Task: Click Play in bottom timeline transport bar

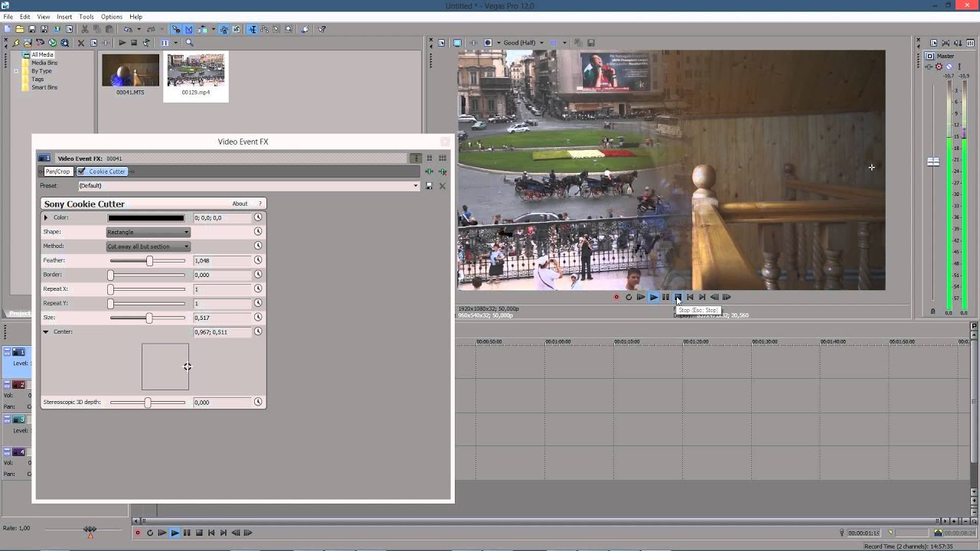Action: [x=175, y=533]
